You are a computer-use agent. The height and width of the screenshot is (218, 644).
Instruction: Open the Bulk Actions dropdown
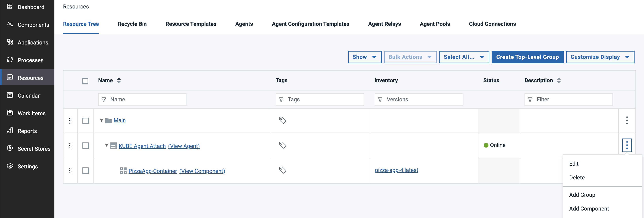[x=410, y=57]
